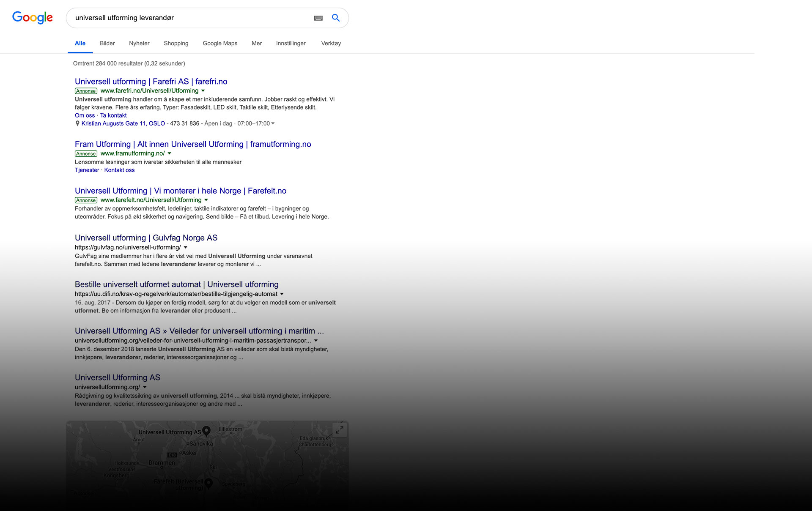This screenshot has height=511, width=812.
Task: Click the Farefelt map pin marker
Action: [x=208, y=483]
